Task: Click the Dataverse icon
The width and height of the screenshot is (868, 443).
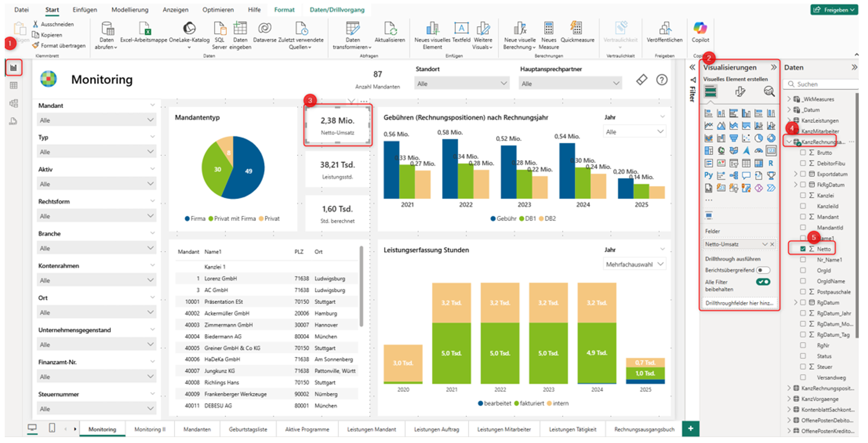Action: [264, 28]
